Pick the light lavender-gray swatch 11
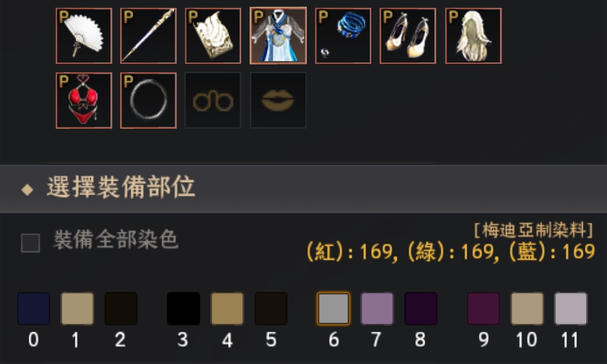 [571, 309]
